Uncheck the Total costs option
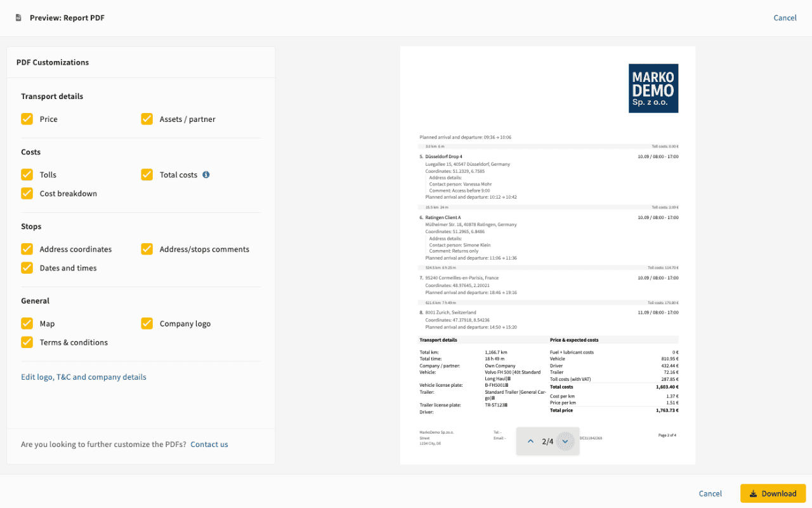The width and height of the screenshot is (812, 508). click(147, 175)
